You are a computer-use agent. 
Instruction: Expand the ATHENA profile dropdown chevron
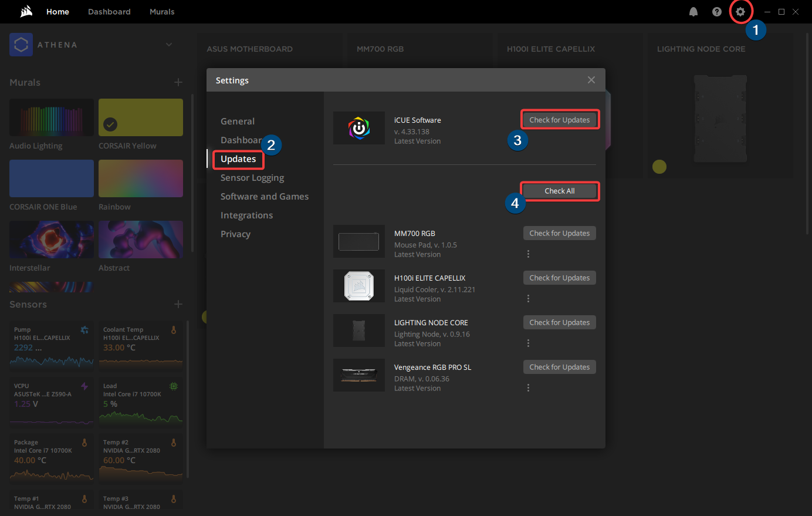(x=169, y=45)
